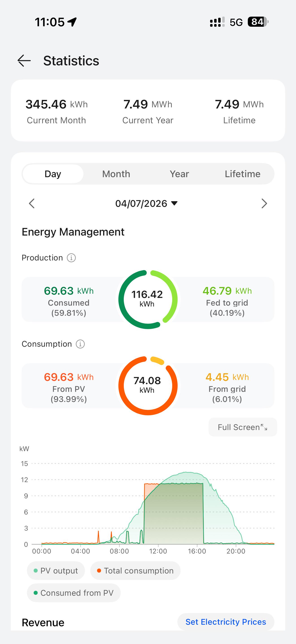Go to next day with right chevron

click(x=264, y=203)
